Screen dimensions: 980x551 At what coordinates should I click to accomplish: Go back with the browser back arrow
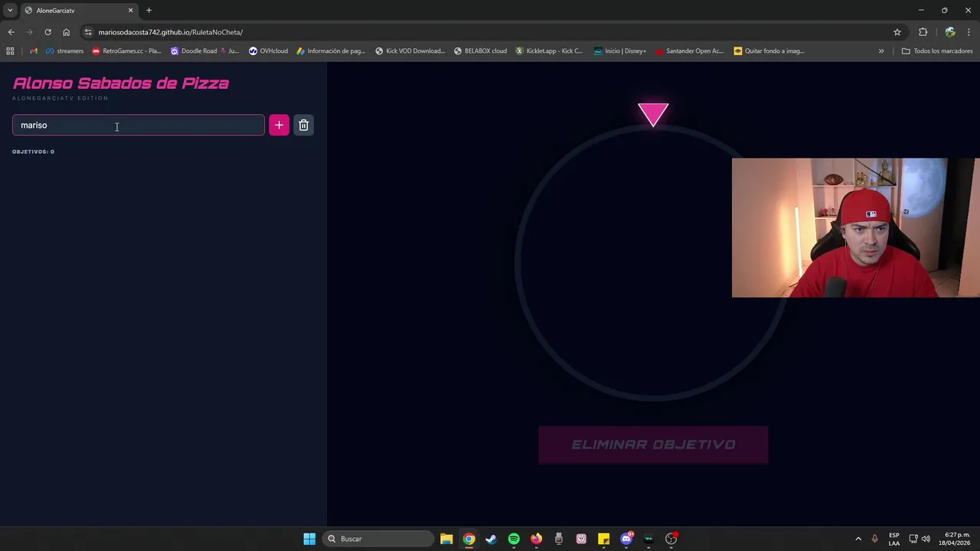tap(11, 32)
